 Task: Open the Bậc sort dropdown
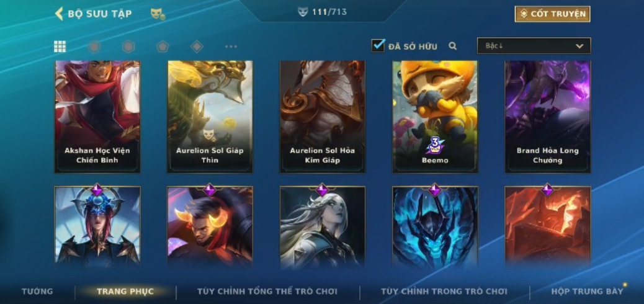coord(534,46)
